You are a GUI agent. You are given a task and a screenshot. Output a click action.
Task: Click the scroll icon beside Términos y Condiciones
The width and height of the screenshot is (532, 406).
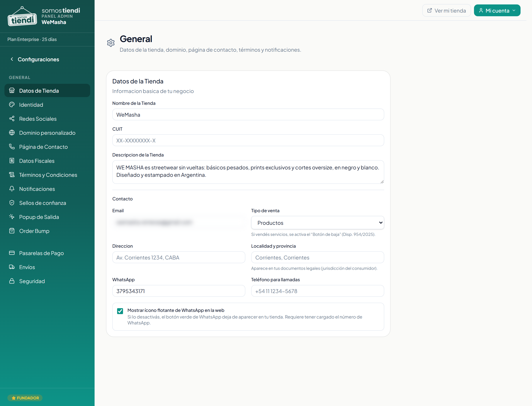coord(12,174)
